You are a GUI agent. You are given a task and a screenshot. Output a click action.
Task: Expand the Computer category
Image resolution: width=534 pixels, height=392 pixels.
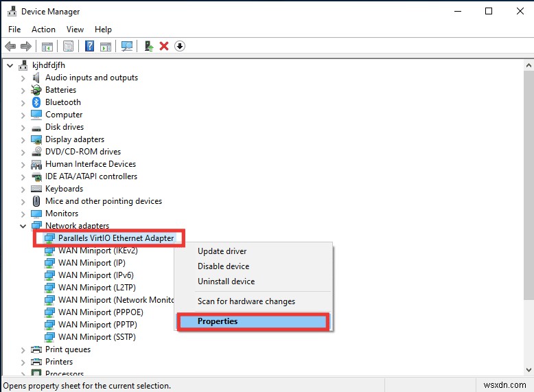pos(23,115)
